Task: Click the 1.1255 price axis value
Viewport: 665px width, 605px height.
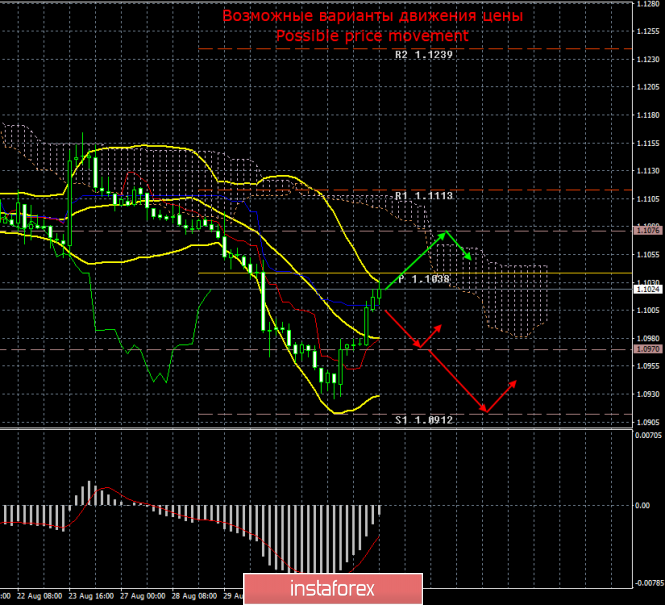Action: (648, 31)
